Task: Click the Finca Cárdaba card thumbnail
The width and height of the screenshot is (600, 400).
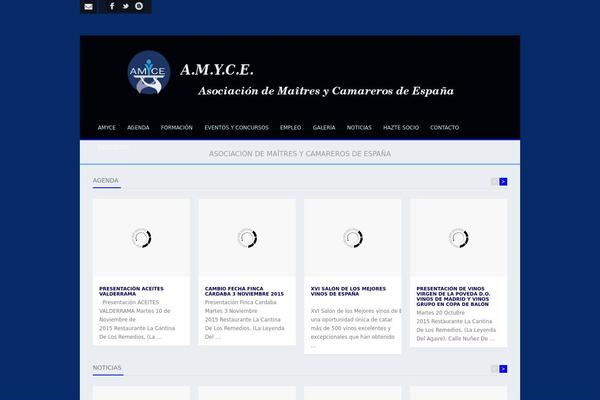Action: [247, 238]
